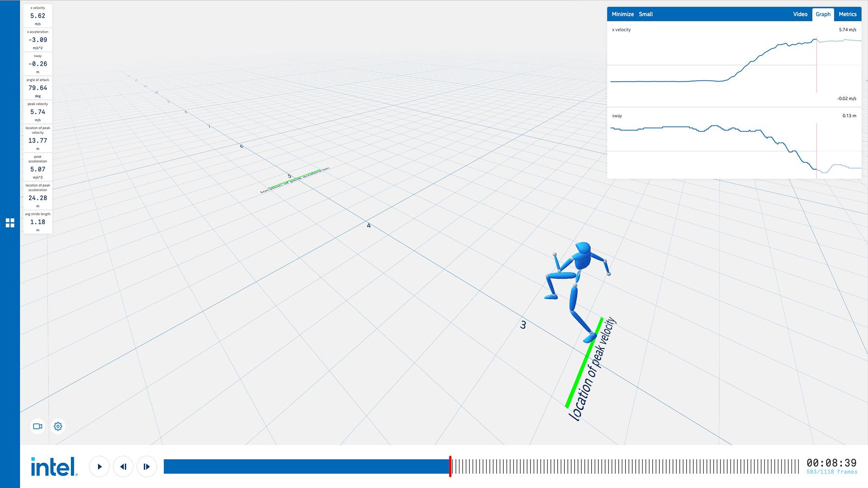Click the 'sway' graph title

tap(617, 116)
